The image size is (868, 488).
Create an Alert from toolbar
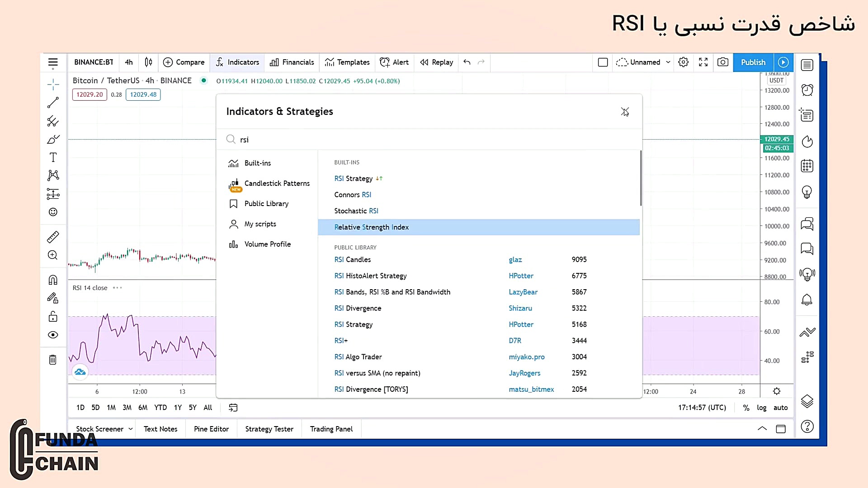394,62
